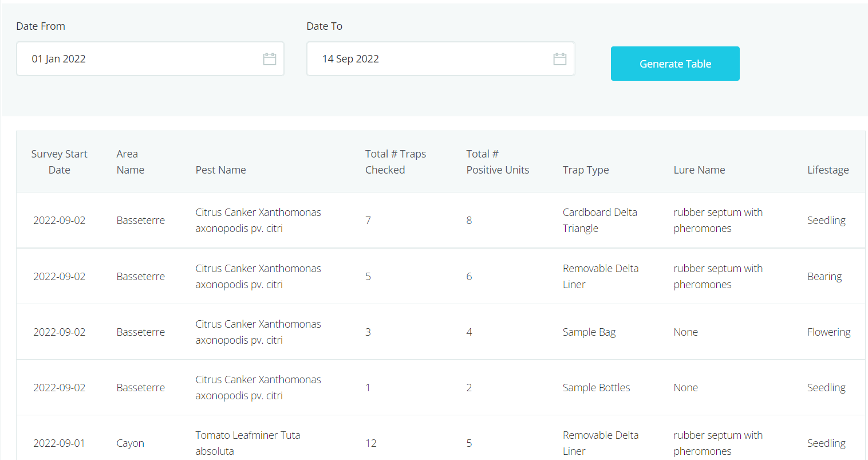Click the Generate Table button
868x460 pixels.
click(x=674, y=64)
